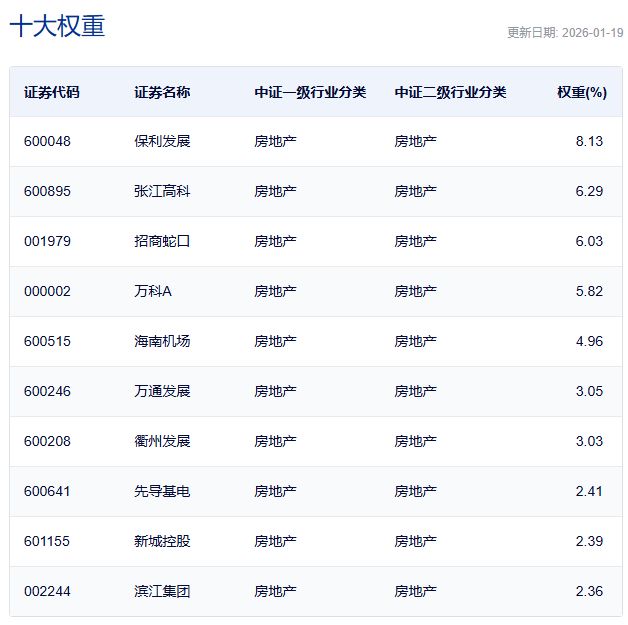Click the 8.13 weight value
The width and height of the screenshot is (628, 625).
pyautogui.click(x=589, y=141)
